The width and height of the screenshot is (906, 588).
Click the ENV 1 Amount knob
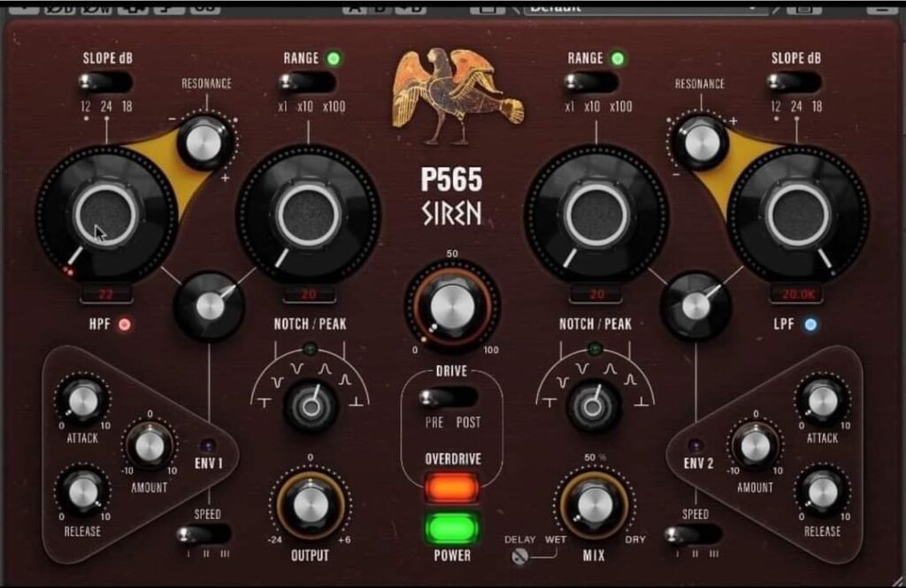149,446
